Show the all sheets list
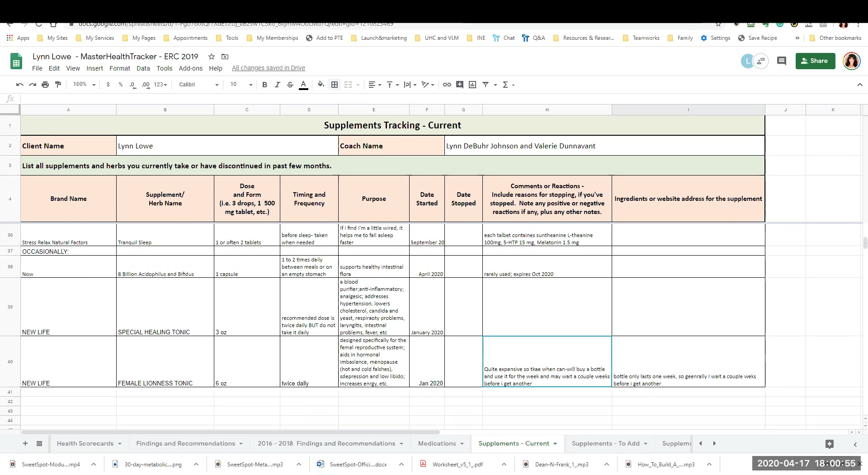 tap(39, 444)
